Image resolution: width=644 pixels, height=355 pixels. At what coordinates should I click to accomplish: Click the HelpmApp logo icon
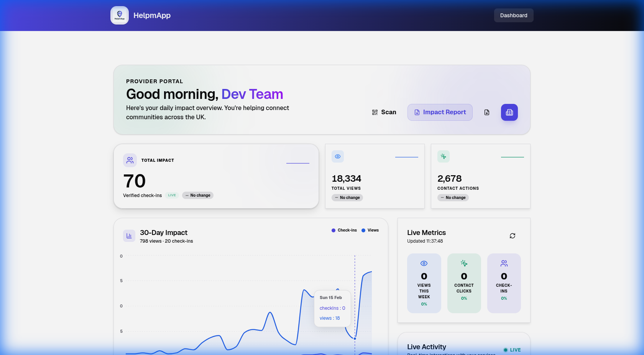tap(119, 15)
